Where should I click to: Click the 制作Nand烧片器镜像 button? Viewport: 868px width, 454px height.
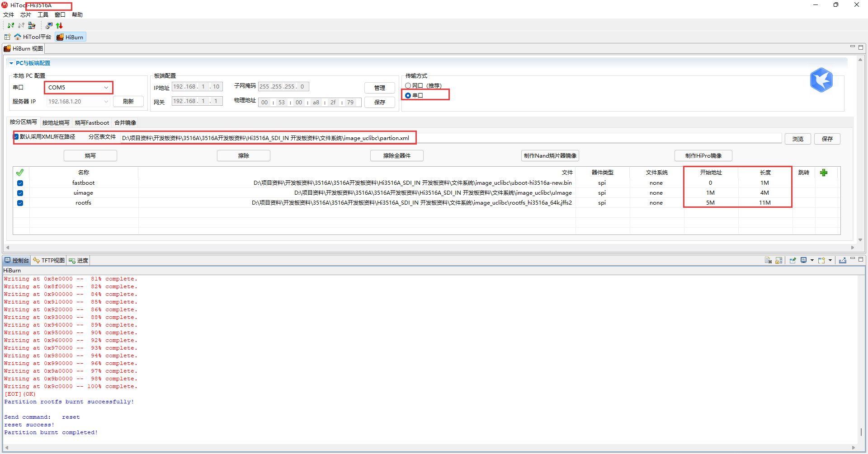tap(550, 156)
